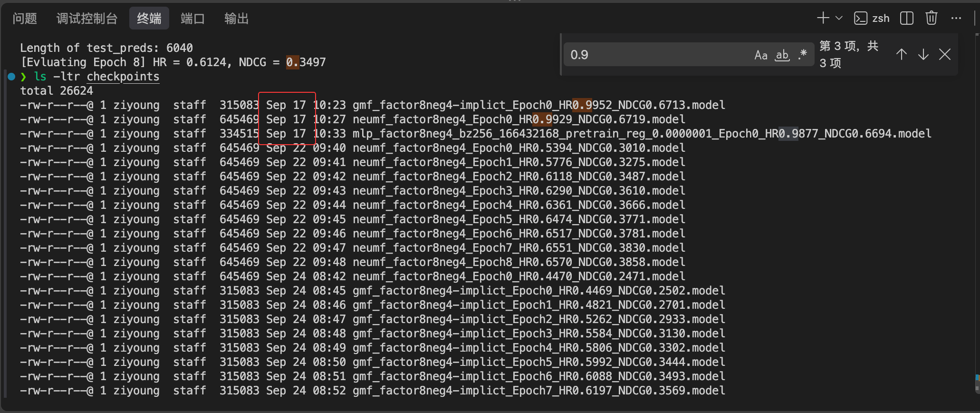
Task: Go to next find match arrow
Action: (x=923, y=54)
